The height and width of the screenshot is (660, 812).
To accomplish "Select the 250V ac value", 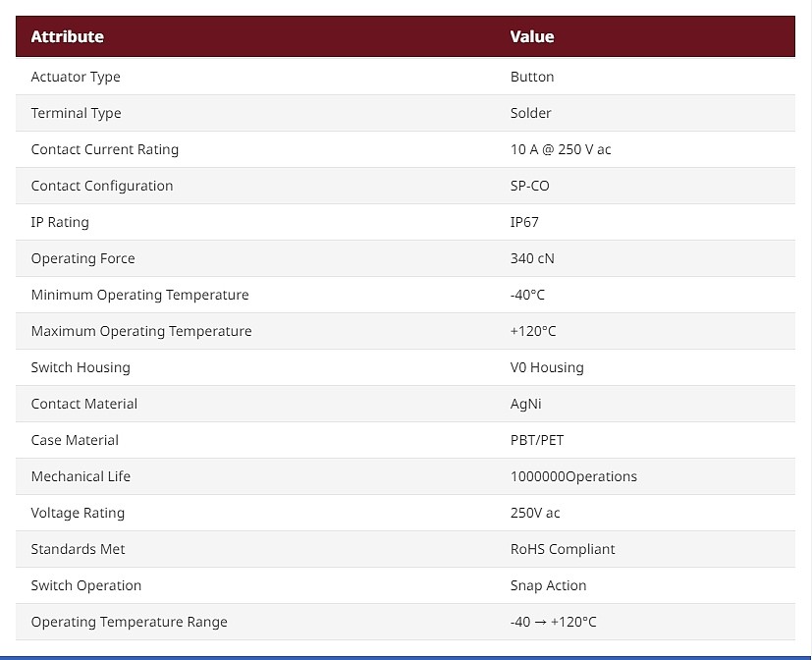I will 535,513.
